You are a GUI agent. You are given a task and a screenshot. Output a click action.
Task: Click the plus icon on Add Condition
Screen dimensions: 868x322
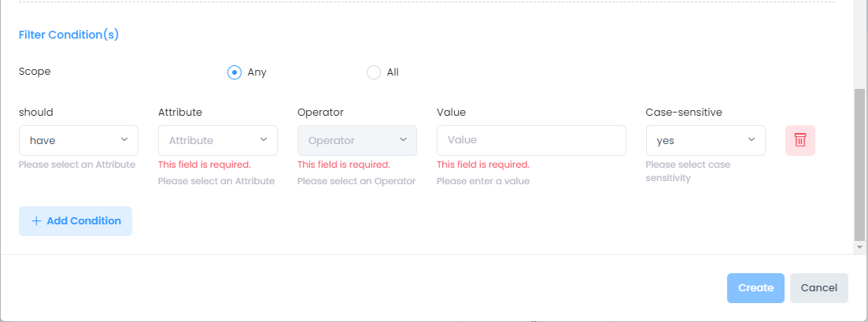(x=35, y=221)
